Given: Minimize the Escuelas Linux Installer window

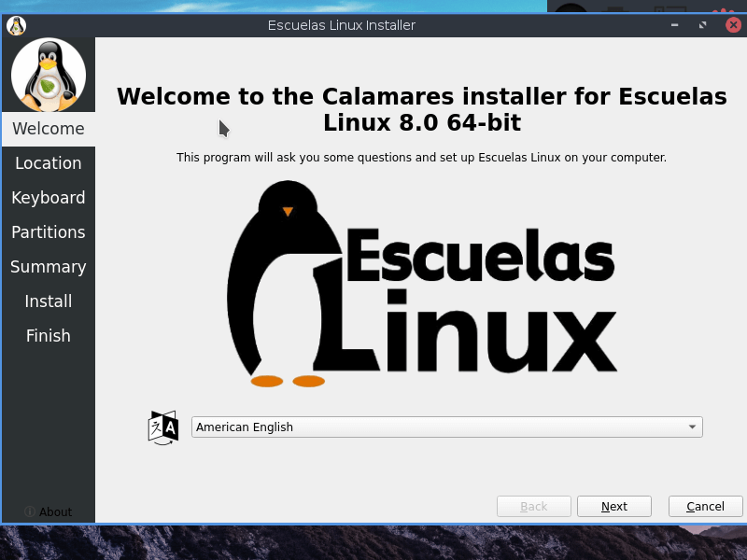Looking at the screenshot, I should tap(674, 25).
